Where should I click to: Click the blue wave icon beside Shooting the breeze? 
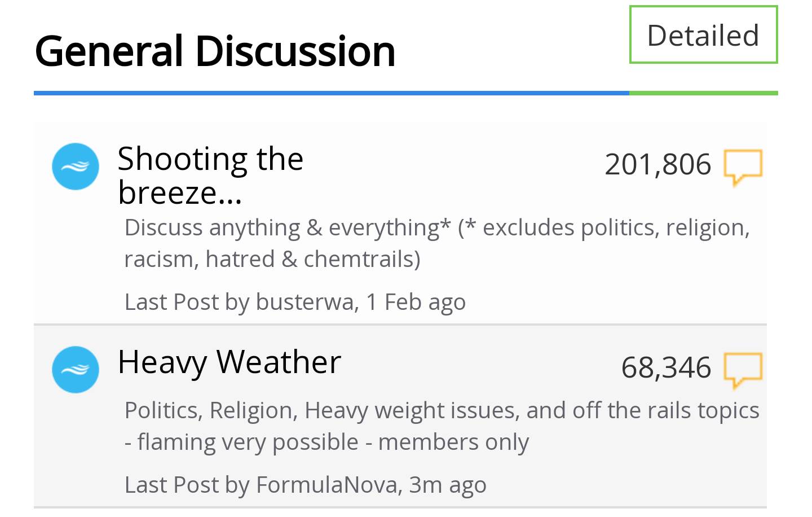click(x=76, y=167)
